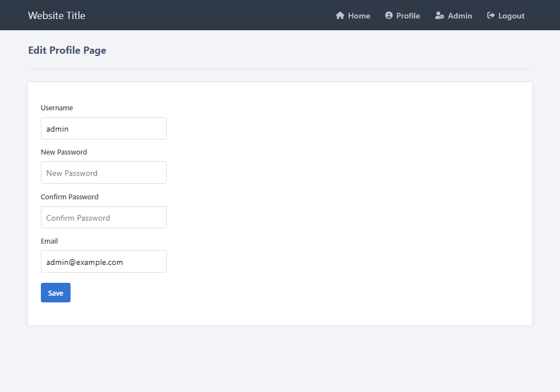Focus the Email field with admin@example.com

click(104, 262)
